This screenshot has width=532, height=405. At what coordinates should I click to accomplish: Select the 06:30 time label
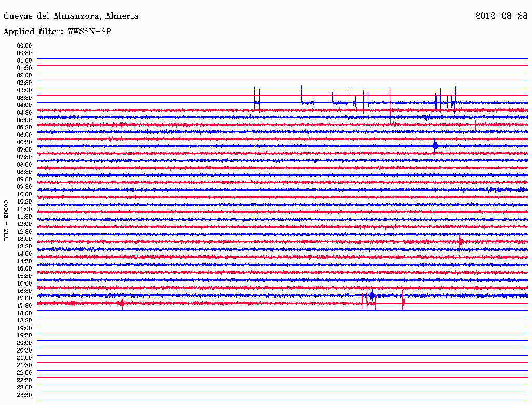pyautogui.click(x=24, y=142)
